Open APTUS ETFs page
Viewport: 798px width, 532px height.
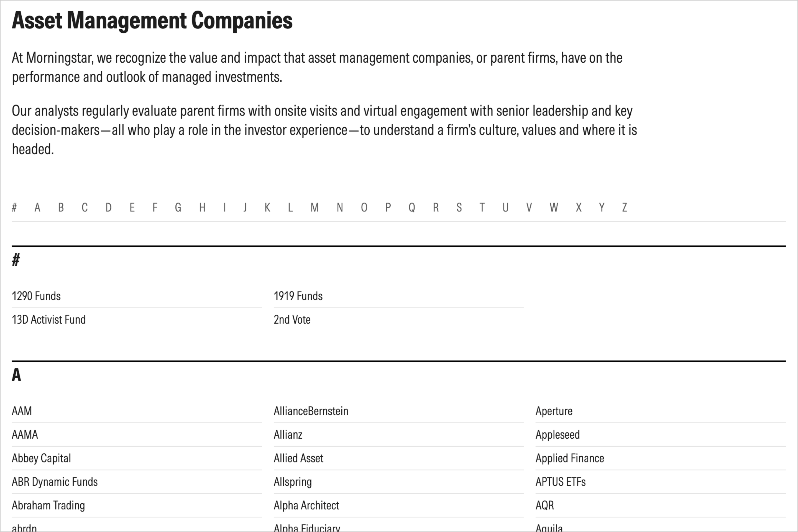[561, 482]
